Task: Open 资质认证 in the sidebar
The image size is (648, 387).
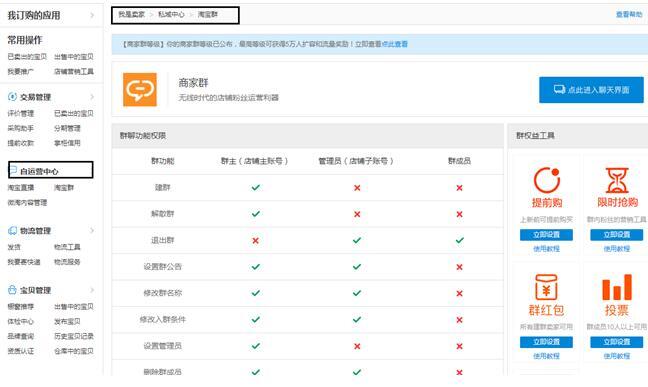Action: click(21, 351)
